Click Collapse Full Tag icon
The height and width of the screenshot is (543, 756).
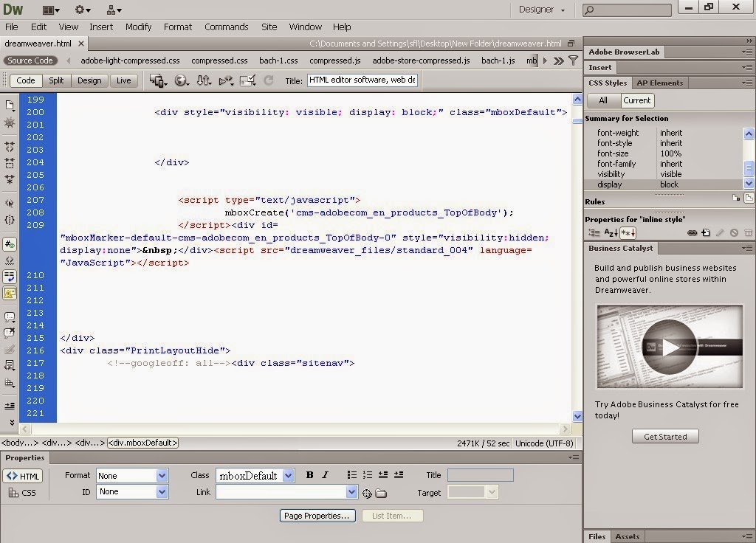coord(10,146)
